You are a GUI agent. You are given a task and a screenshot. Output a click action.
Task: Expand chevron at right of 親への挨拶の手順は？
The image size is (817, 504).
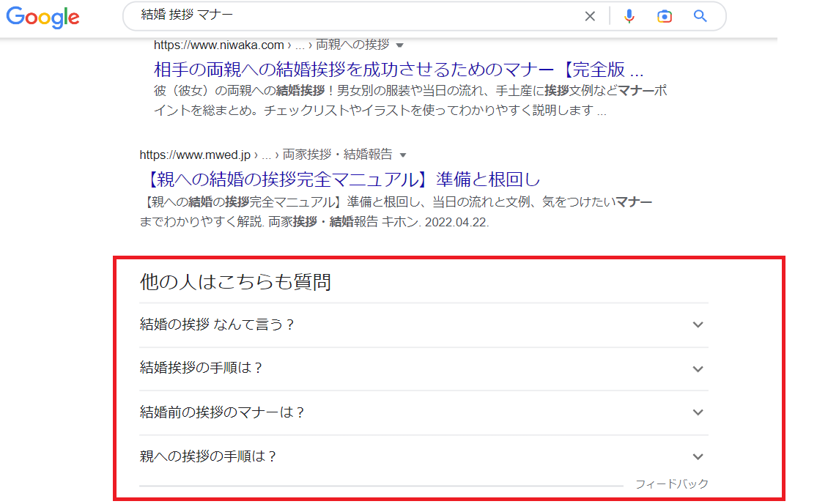(698, 456)
